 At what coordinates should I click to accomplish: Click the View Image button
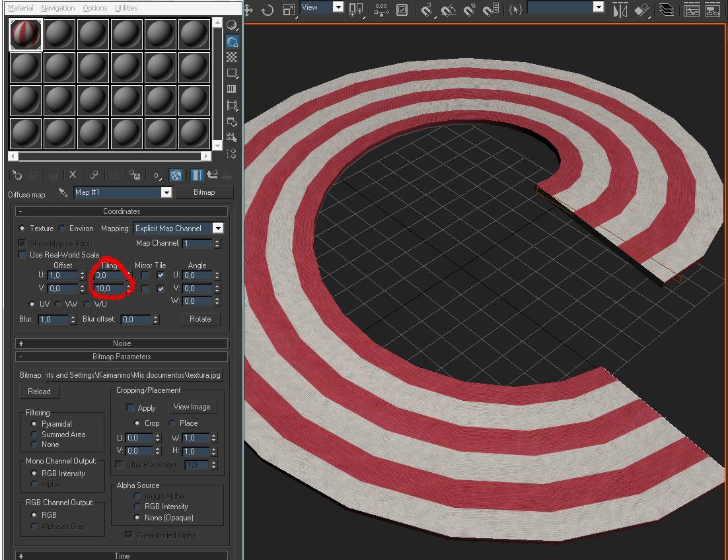tap(192, 407)
